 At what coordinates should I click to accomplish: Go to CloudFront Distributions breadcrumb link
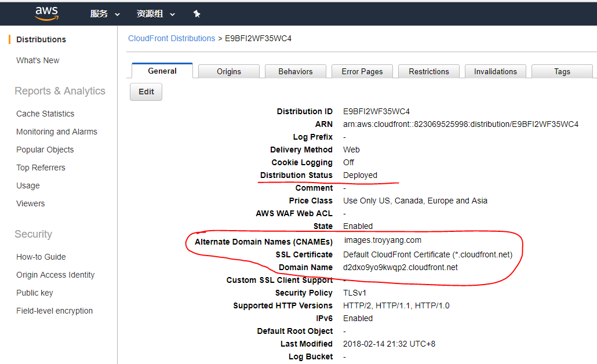point(172,38)
